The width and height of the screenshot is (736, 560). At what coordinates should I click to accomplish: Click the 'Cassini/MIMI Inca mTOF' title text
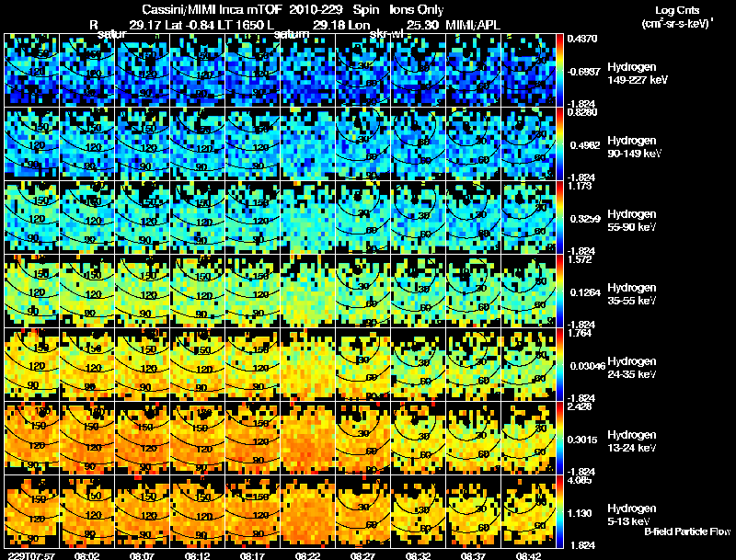click(x=213, y=9)
